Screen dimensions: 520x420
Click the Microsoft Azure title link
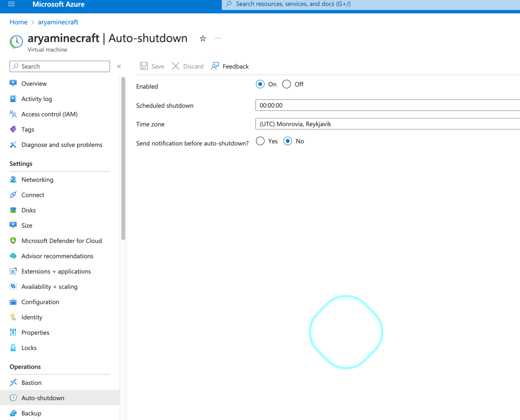(x=58, y=4)
